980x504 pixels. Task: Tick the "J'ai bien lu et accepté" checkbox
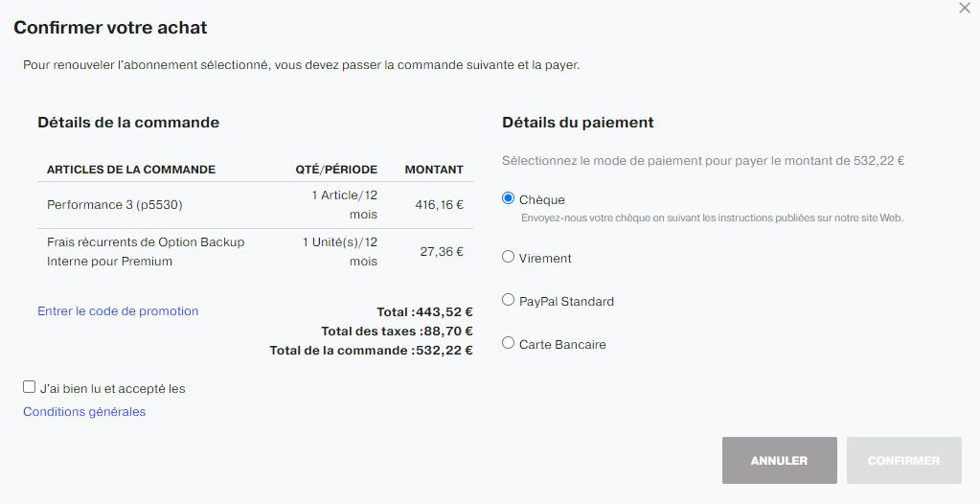(x=30, y=387)
